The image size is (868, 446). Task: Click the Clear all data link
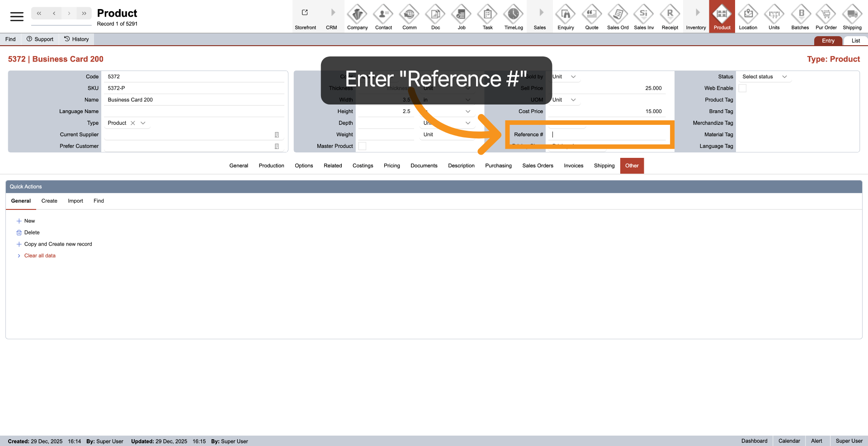pos(40,256)
